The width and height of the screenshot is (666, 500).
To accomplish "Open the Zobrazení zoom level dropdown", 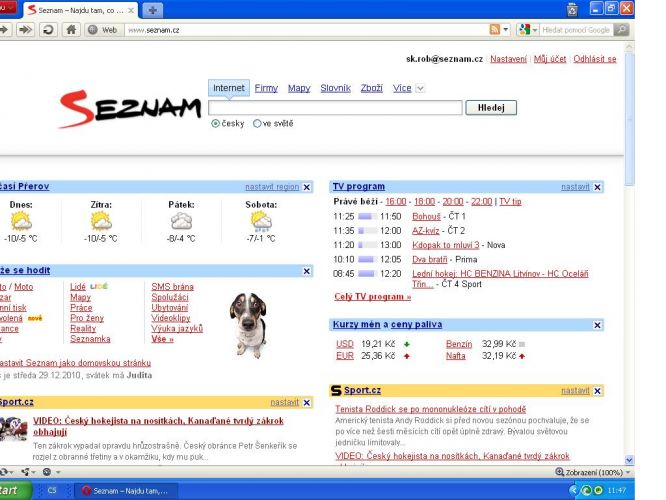I will point(628,472).
